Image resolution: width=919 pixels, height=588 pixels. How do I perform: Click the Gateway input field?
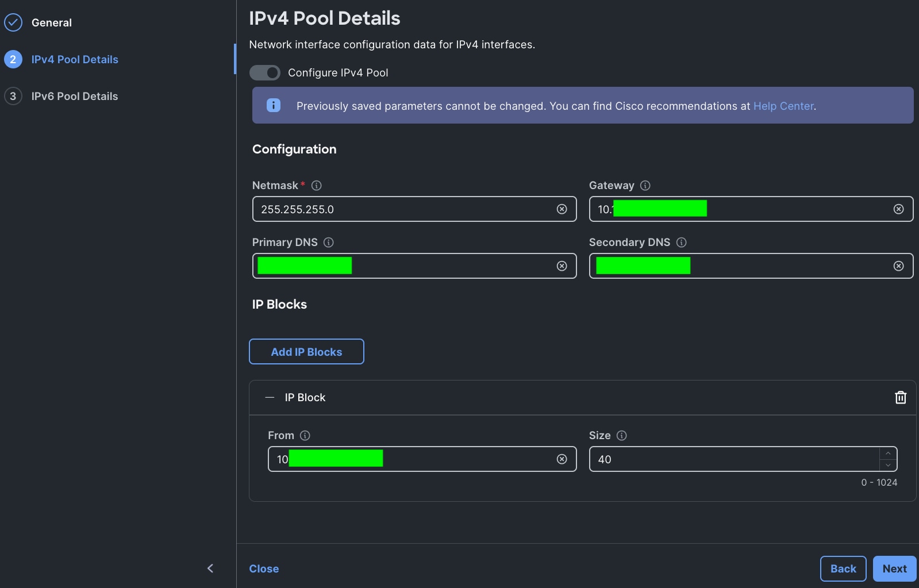coord(751,209)
